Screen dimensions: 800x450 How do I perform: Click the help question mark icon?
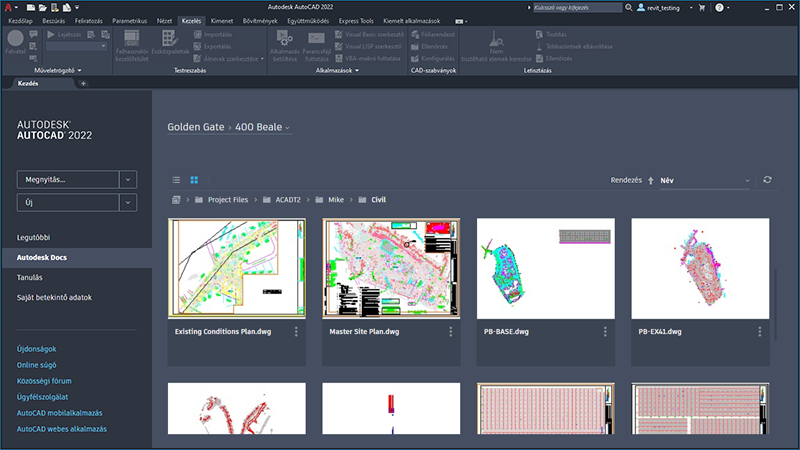(719, 8)
